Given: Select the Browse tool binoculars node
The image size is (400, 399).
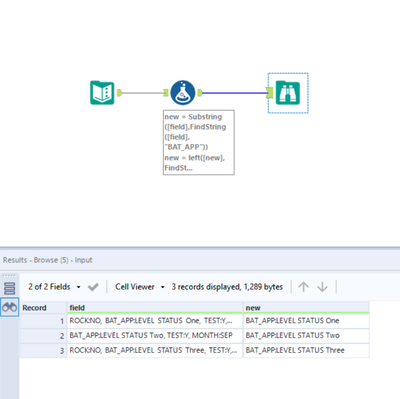Looking at the screenshot, I should pos(288,93).
